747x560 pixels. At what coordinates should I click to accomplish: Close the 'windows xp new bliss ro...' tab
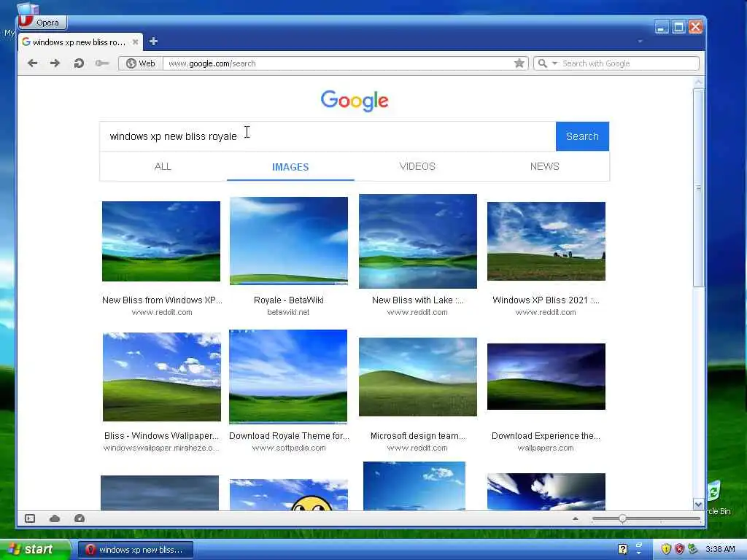135,42
